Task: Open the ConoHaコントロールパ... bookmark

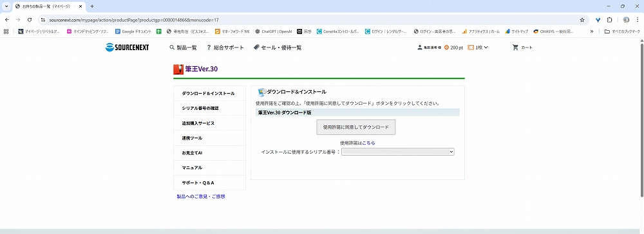Action: coord(339,31)
